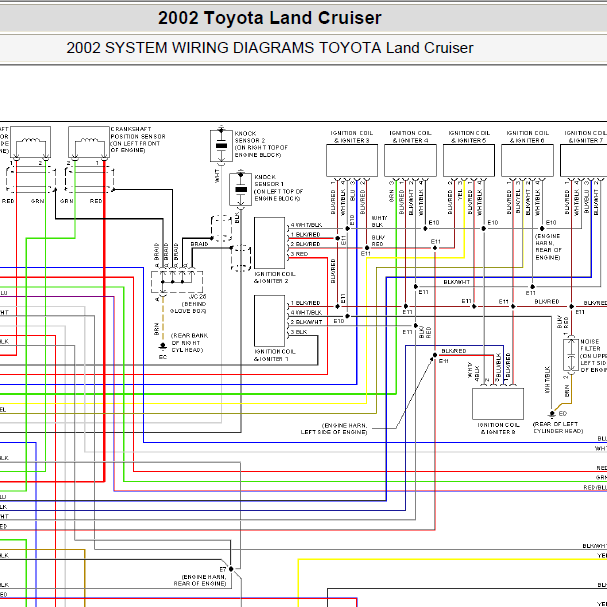Screen dimensions: 607x607
Task: Click the vertical "BRN" wire label below J/C 26
Action: point(156,329)
